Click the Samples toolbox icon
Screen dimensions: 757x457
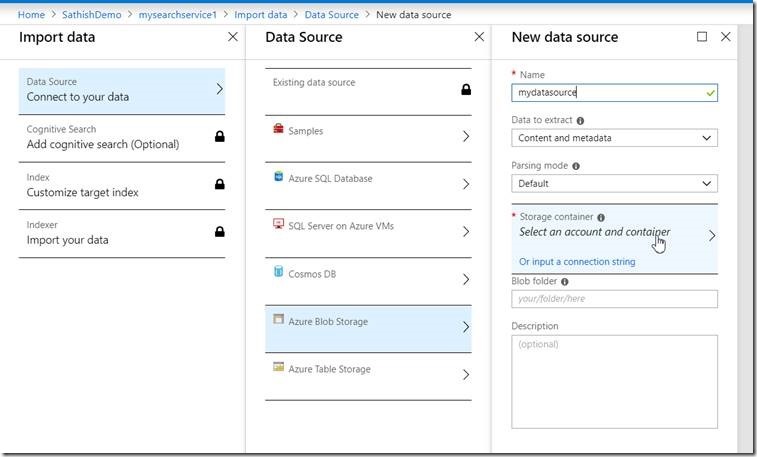tap(278, 128)
